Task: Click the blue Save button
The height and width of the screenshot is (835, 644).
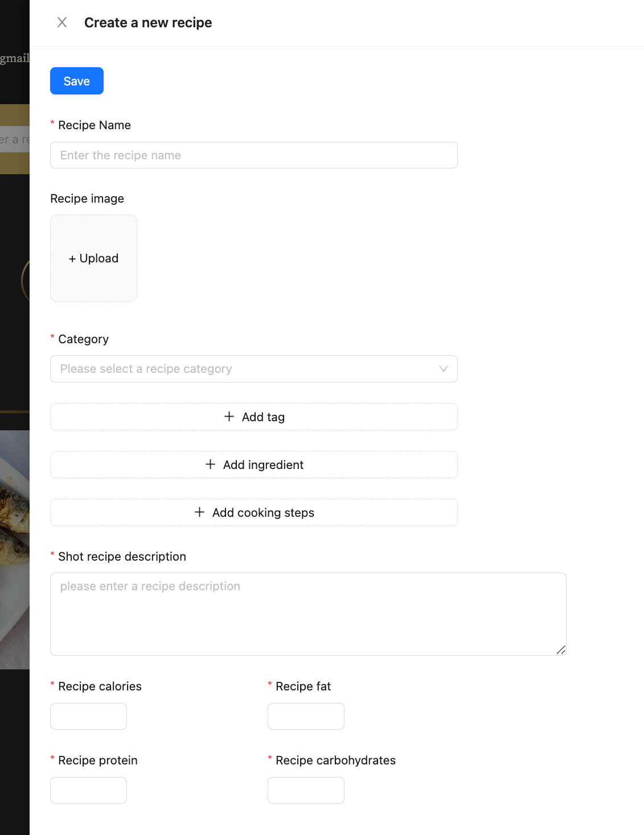Action: pyautogui.click(x=77, y=81)
